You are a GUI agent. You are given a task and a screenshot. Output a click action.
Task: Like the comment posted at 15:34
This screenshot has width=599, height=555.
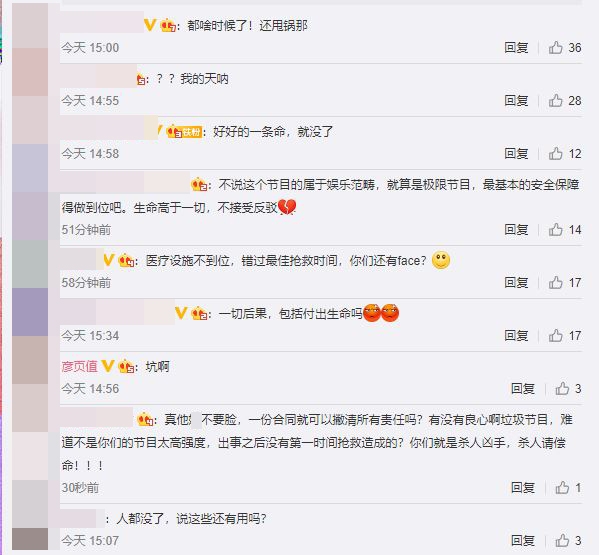[555, 336]
